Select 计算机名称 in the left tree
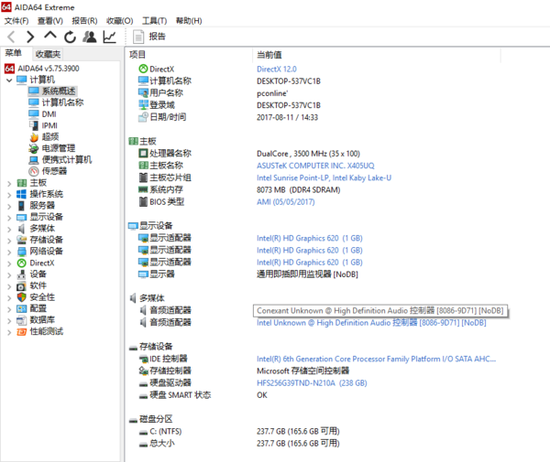This screenshot has width=550, height=462. (x=62, y=102)
